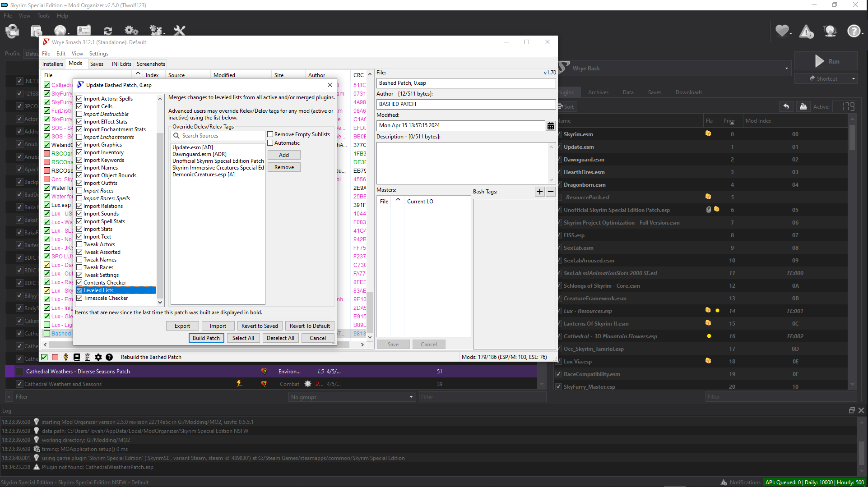The height and width of the screenshot is (487, 868).
Task: Click in Search Sources field
Action: pyautogui.click(x=218, y=136)
